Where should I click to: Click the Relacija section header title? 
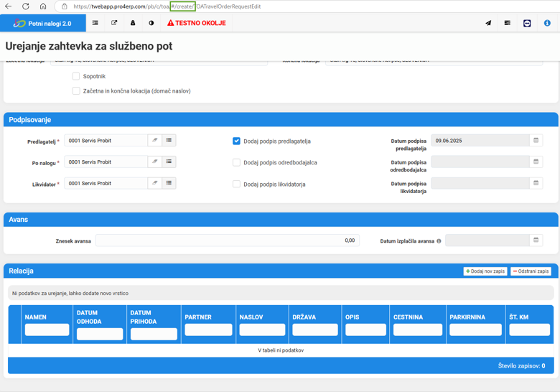pos(21,271)
